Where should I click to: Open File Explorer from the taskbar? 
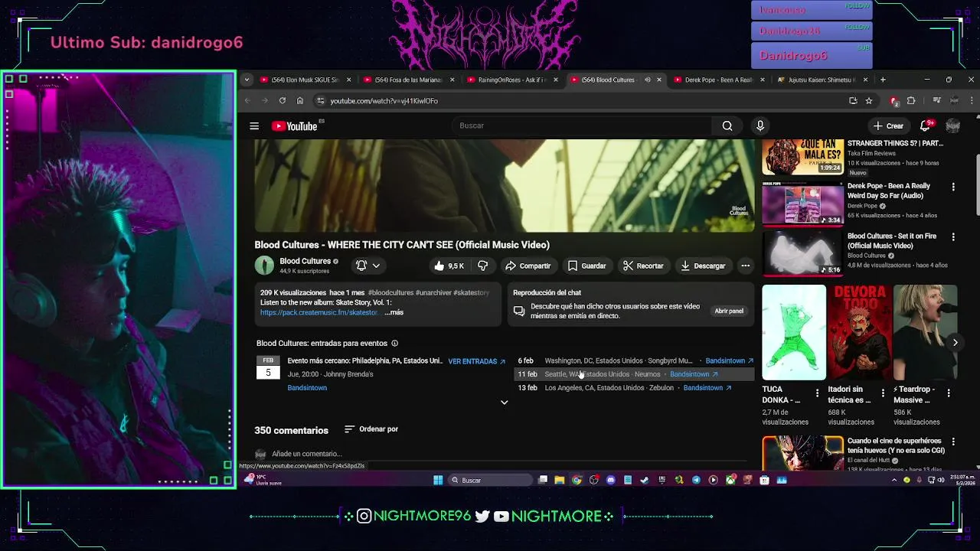click(560, 480)
